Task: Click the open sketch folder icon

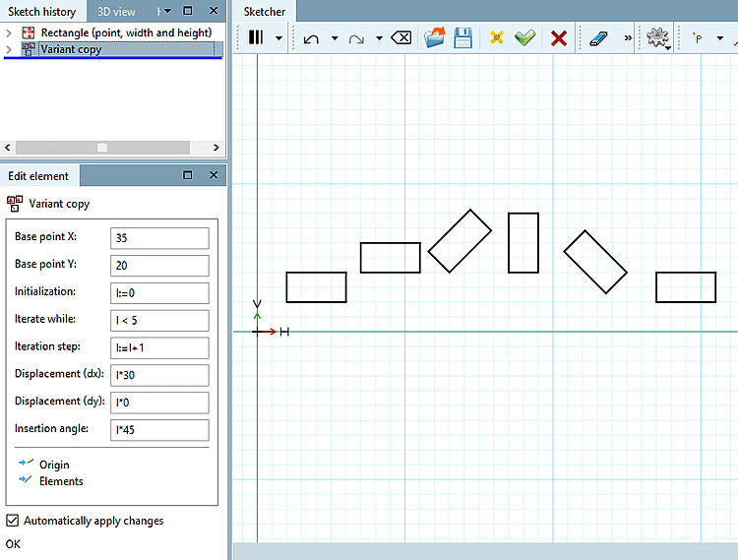Action: [434, 37]
